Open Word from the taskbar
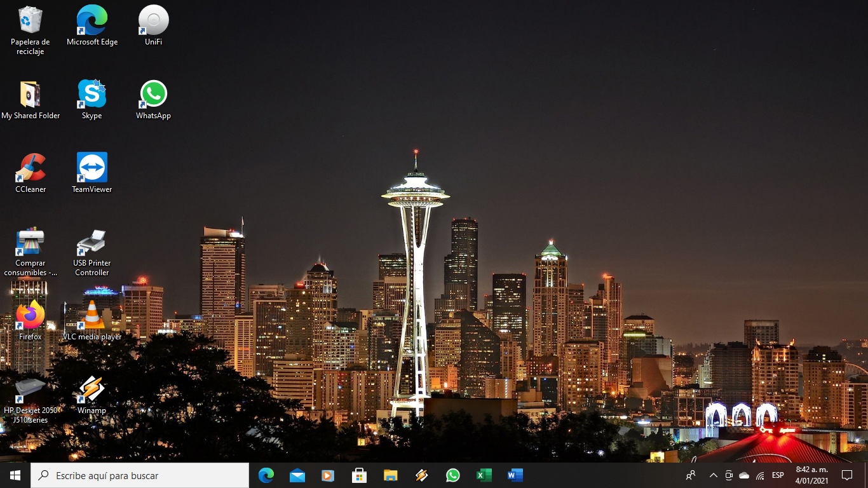This screenshot has width=868, height=488. click(x=515, y=475)
